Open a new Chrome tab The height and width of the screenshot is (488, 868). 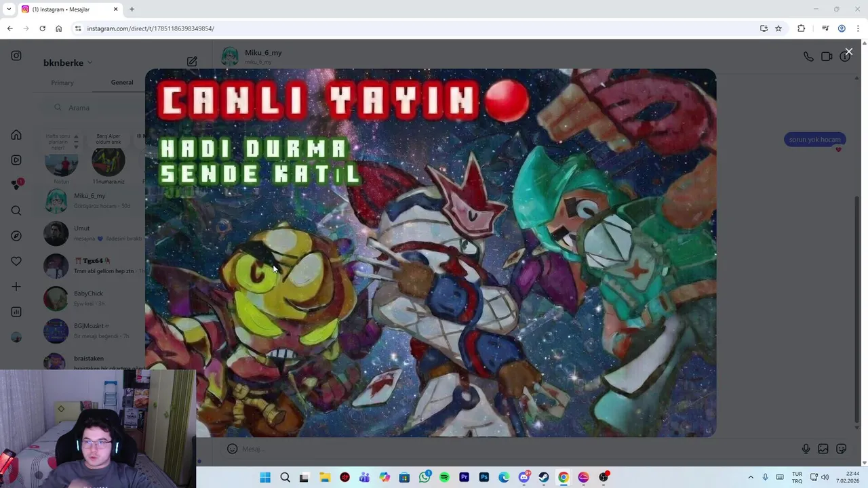coord(132,9)
